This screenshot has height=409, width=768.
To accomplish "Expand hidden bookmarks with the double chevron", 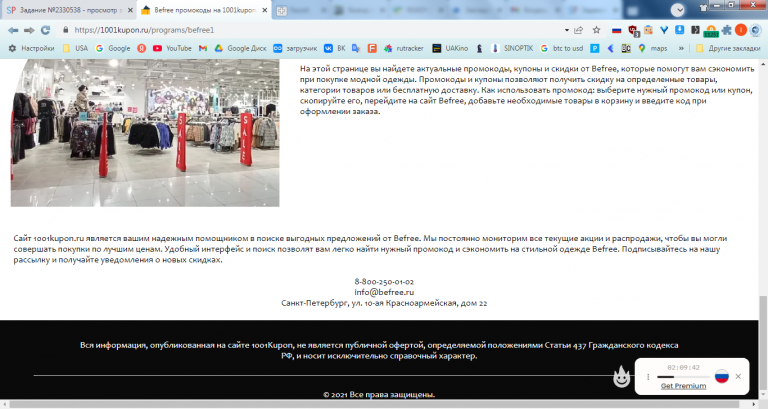I will (681, 48).
